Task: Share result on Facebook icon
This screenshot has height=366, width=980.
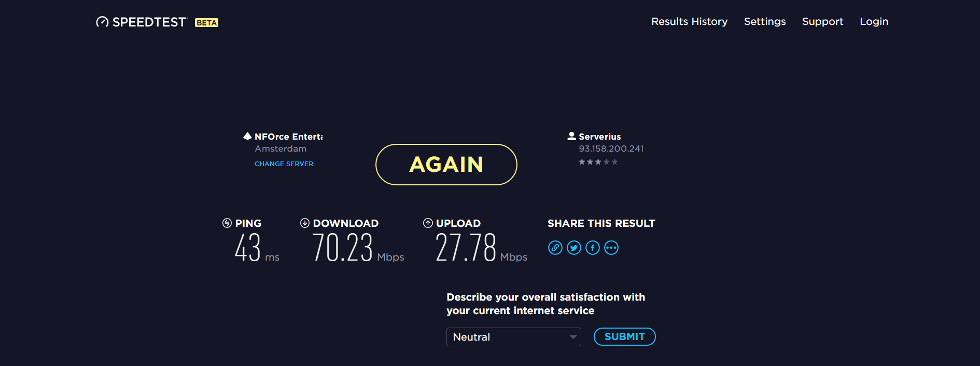Action: click(592, 248)
